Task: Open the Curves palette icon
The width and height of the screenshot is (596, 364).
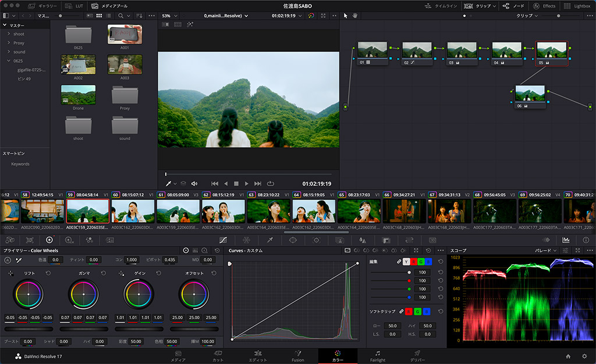Action: pyautogui.click(x=223, y=240)
